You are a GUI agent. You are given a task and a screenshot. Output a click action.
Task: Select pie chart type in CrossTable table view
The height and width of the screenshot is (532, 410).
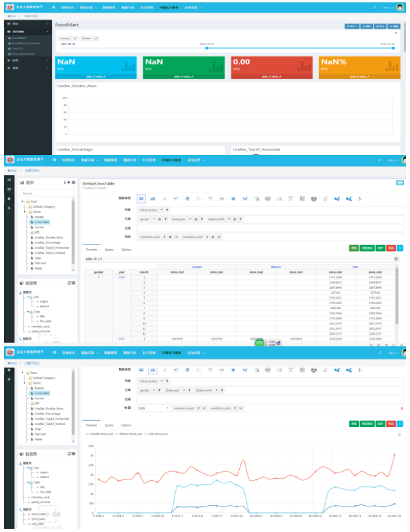coord(187,199)
